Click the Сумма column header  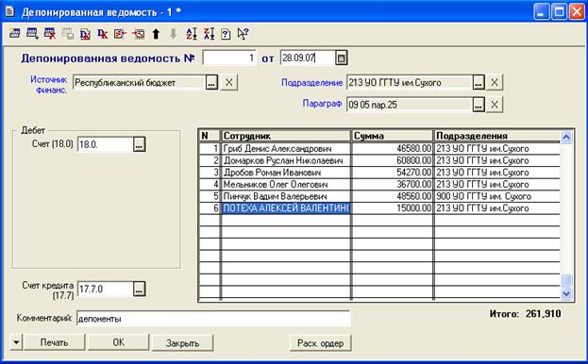[x=393, y=136]
